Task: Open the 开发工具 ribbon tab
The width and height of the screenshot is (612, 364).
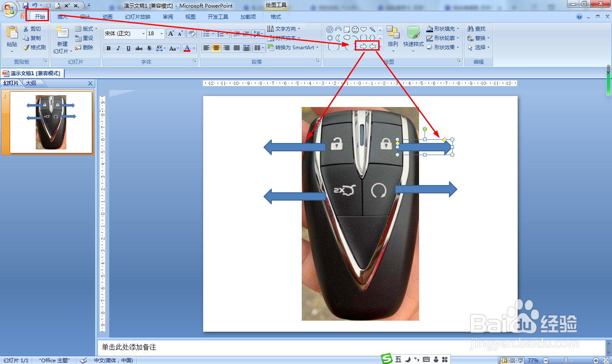Action: pyautogui.click(x=218, y=17)
